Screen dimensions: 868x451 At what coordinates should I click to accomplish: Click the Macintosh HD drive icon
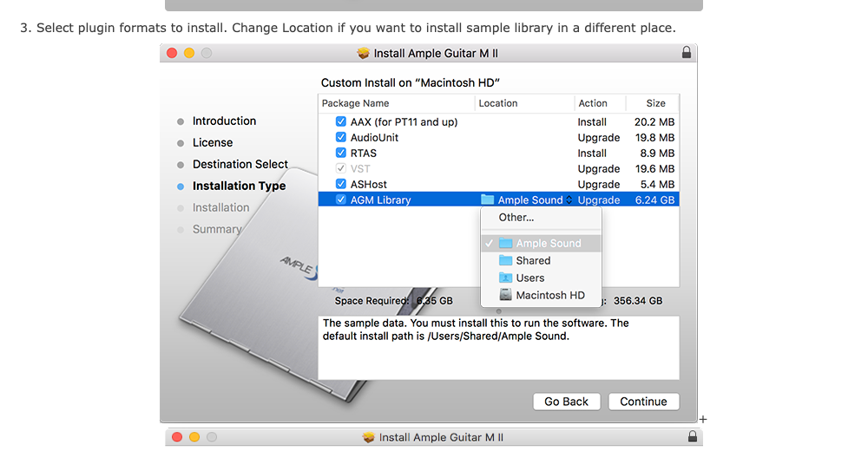click(505, 295)
